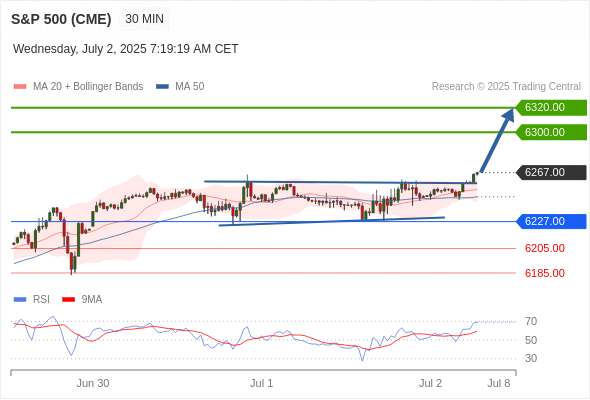The height and width of the screenshot is (400, 590).
Task: Click the pink MA 20 Bollinger legend swatch
Action: pyautogui.click(x=20, y=87)
